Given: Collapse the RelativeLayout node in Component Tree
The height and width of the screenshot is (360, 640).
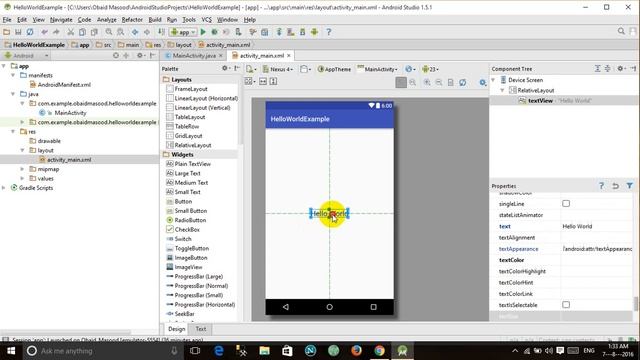Looking at the screenshot, I should 502,90.
